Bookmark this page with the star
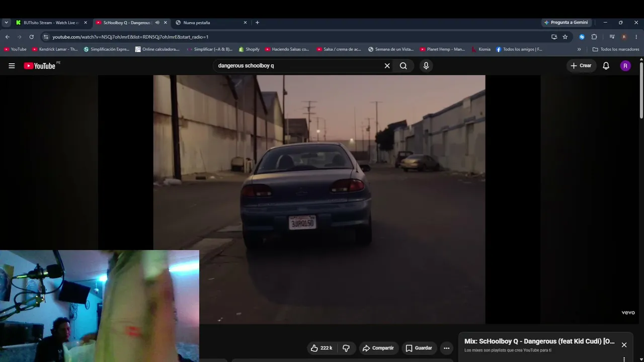Viewport: 644px width, 362px height. pos(565,37)
